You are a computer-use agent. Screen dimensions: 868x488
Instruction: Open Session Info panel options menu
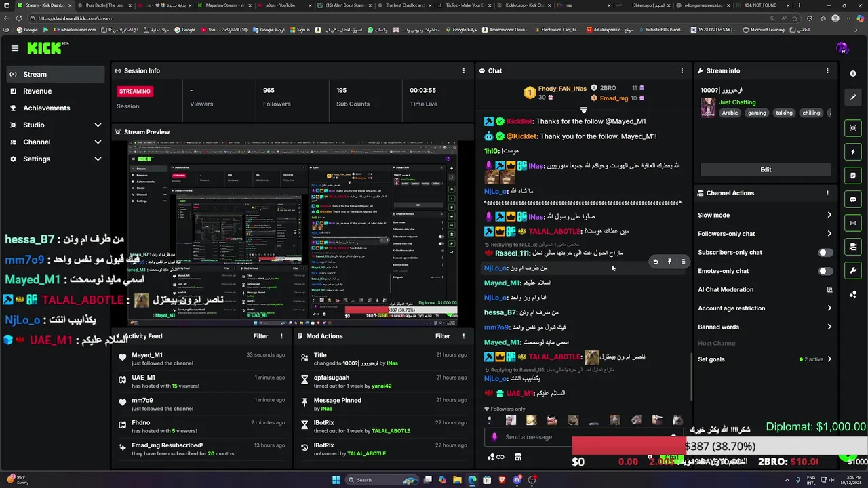pos(464,70)
